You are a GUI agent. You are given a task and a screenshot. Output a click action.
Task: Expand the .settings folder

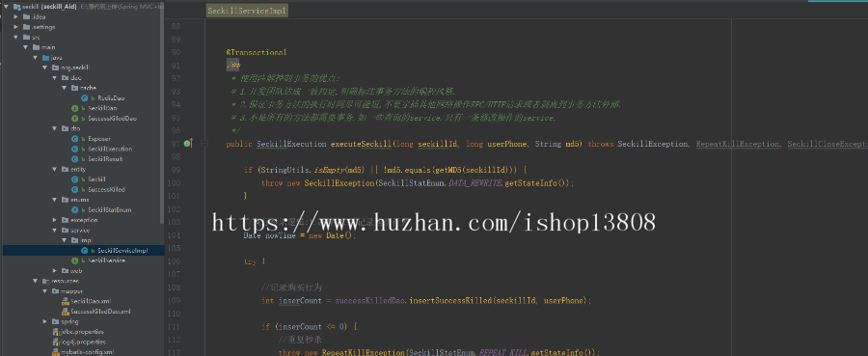[16, 27]
